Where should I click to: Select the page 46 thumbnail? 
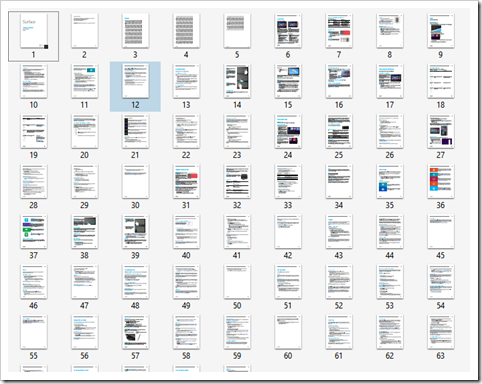(x=34, y=282)
